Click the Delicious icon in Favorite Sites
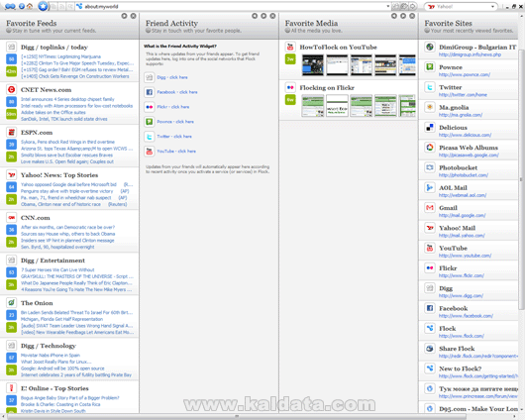Viewport: 525px width, 420px height. click(430, 128)
